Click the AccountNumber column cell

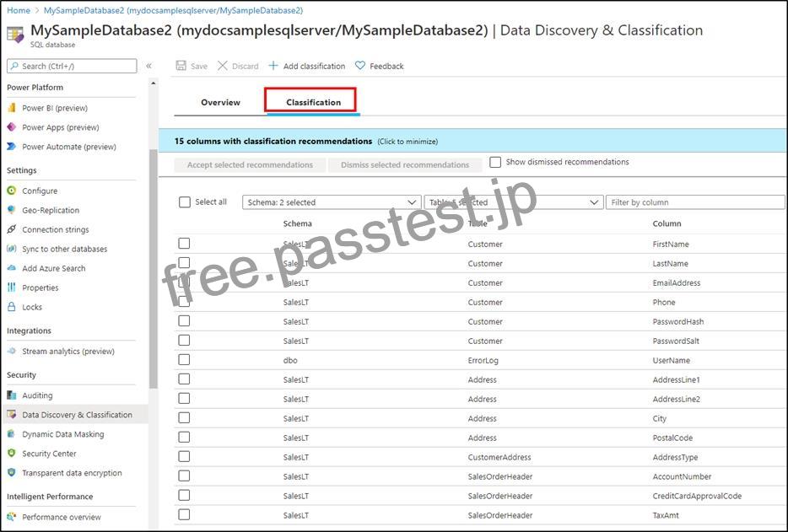pyautogui.click(x=682, y=476)
